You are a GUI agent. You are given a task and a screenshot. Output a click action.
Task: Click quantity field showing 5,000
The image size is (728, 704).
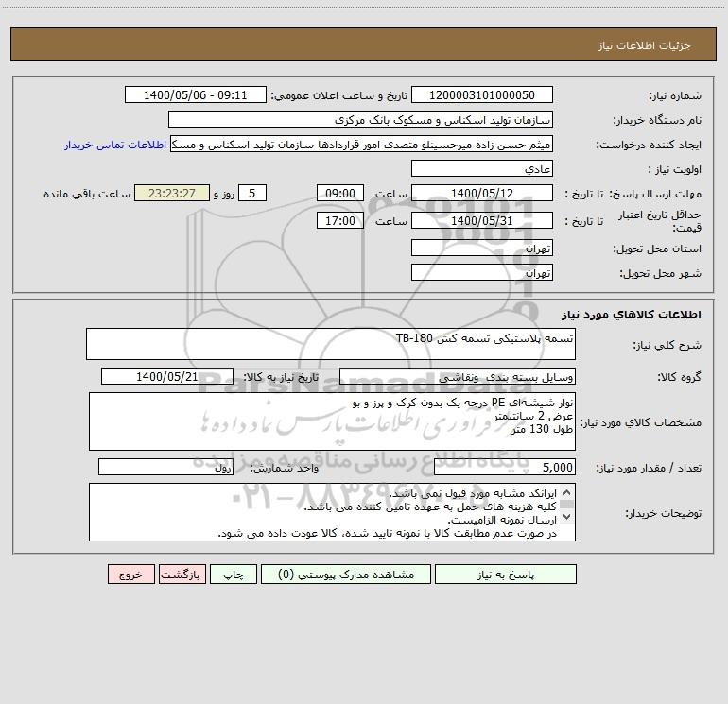pos(505,468)
